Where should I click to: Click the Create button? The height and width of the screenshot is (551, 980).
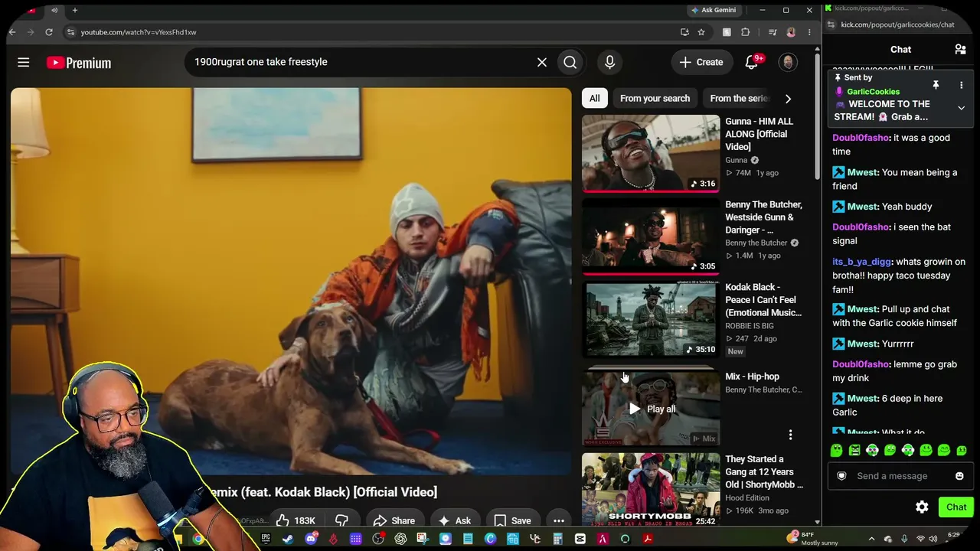[x=701, y=62]
